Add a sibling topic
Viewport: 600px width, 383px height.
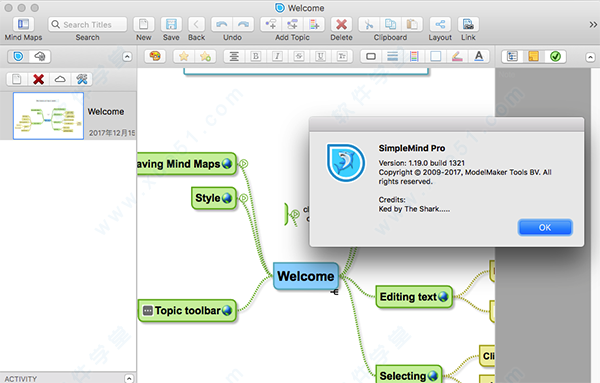coord(292,24)
